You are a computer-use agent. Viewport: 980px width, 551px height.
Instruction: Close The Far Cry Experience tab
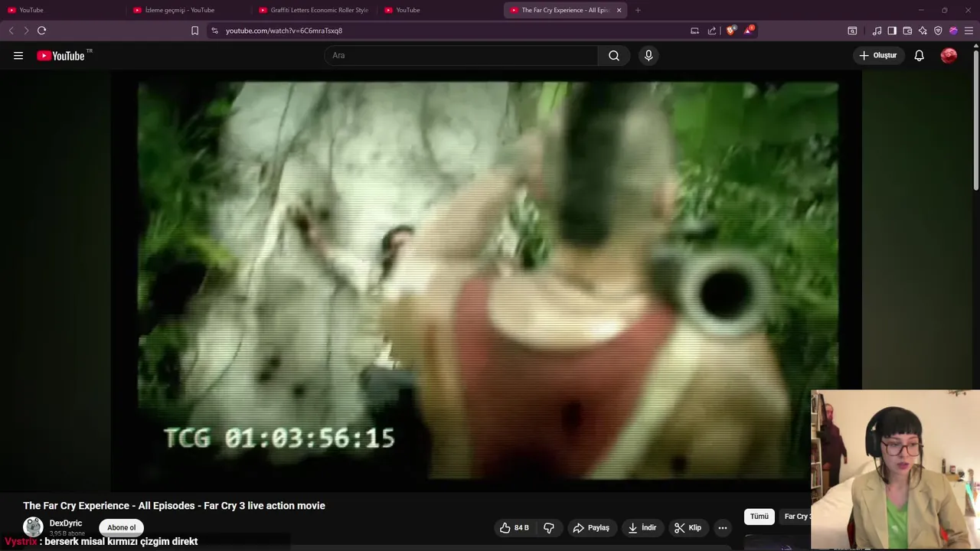pyautogui.click(x=619, y=10)
